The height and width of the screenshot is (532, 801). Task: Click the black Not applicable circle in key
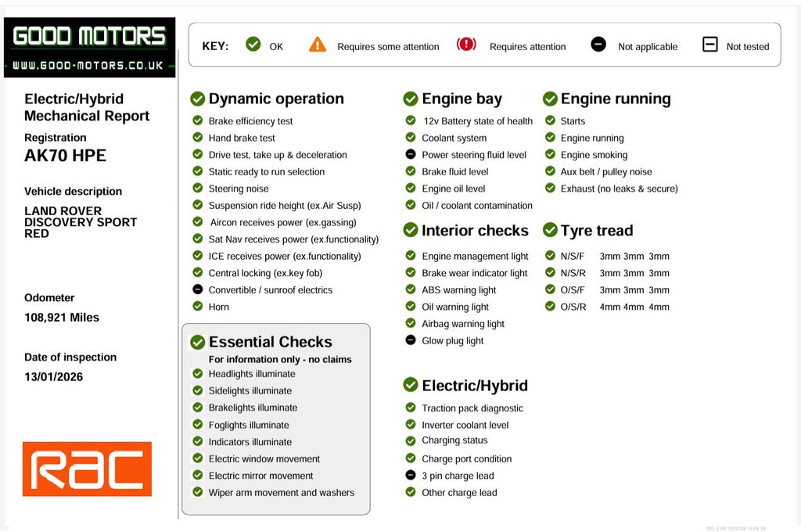[x=598, y=45]
